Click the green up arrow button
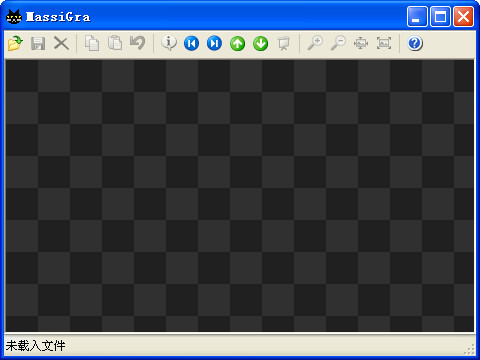The image size is (480, 360). click(x=237, y=44)
